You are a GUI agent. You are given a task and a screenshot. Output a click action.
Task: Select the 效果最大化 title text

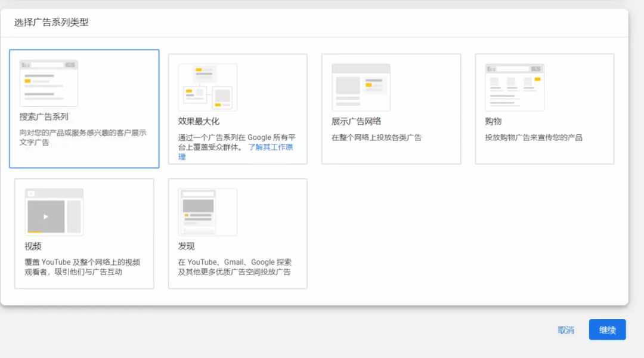(199, 121)
